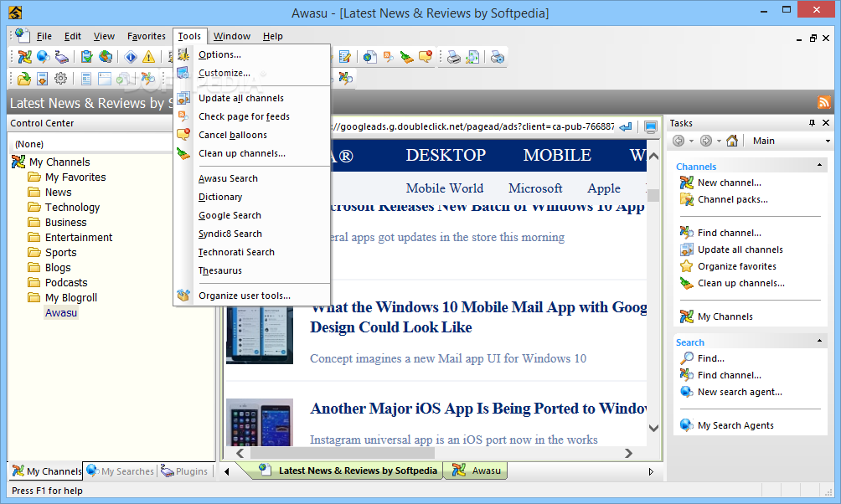
Task: Open the File menu
Action: tap(44, 36)
